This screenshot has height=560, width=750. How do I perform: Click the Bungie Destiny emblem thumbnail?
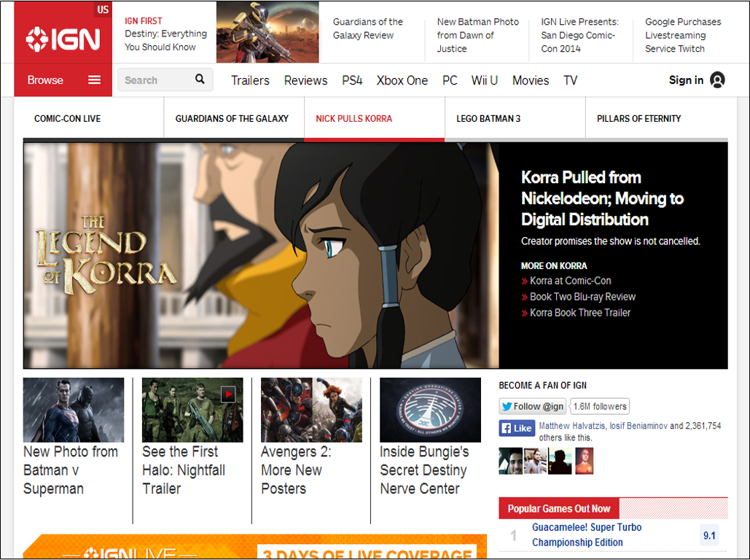(x=430, y=410)
